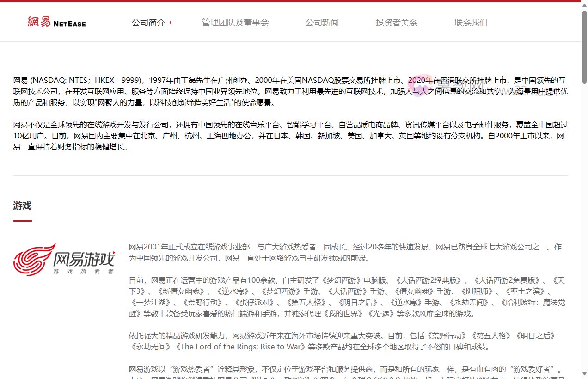
Task: Open the 公司新闻 navigation tab
Action: click(x=322, y=22)
